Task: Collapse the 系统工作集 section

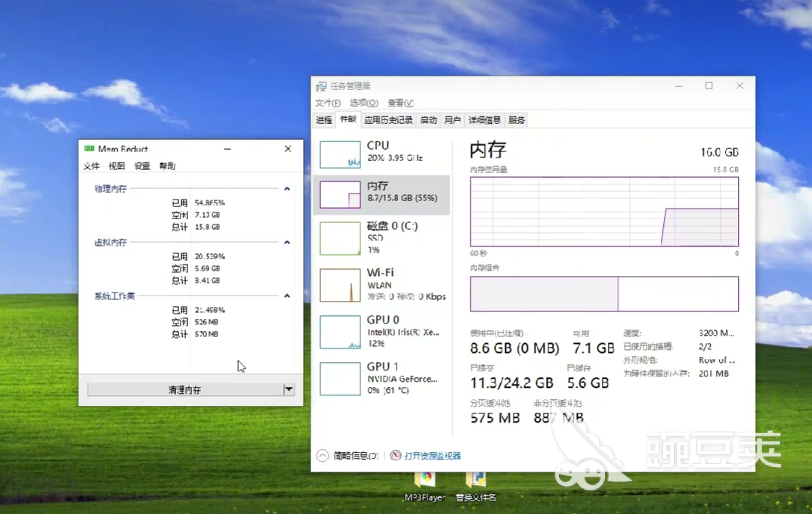Action: 287,296
